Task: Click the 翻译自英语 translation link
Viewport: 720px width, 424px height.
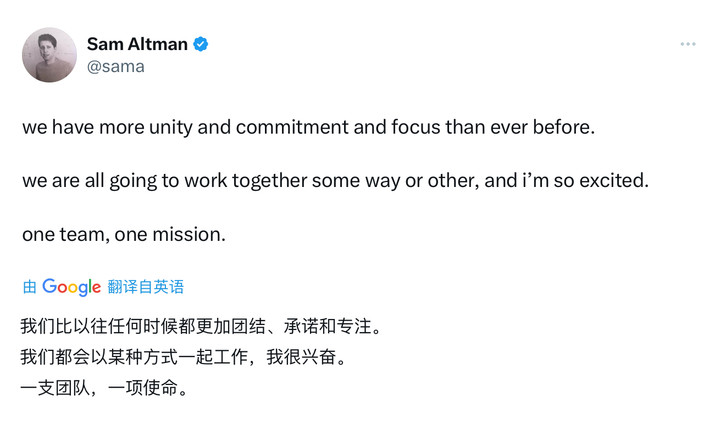Action: point(146,287)
